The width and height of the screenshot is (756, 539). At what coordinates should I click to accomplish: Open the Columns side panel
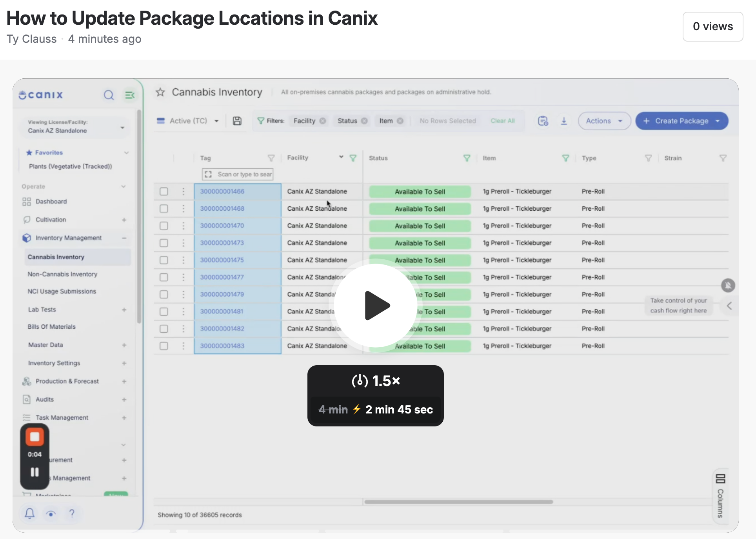point(720,496)
